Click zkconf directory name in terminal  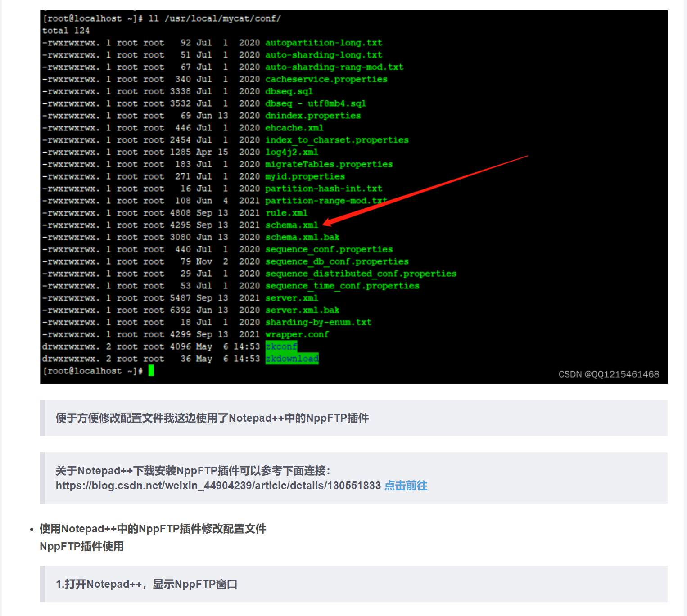coord(281,346)
